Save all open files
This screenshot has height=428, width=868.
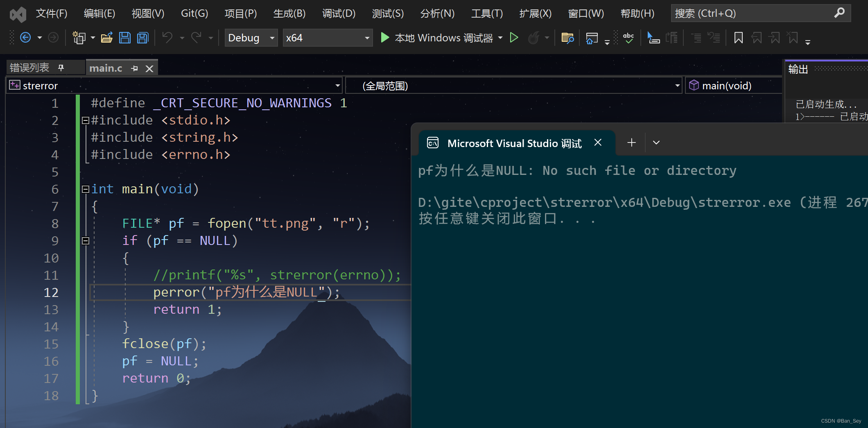point(142,37)
